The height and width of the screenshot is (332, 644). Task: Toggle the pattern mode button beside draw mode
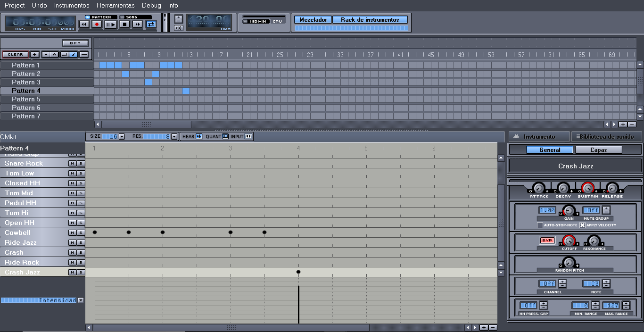tap(84, 54)
